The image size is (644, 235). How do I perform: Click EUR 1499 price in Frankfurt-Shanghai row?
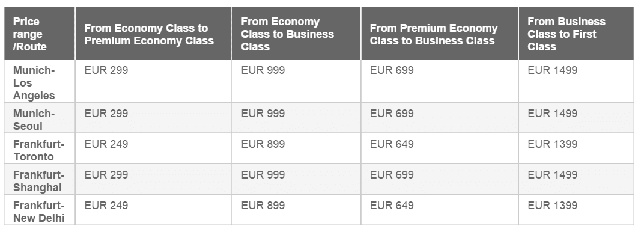tap(553, 175)
